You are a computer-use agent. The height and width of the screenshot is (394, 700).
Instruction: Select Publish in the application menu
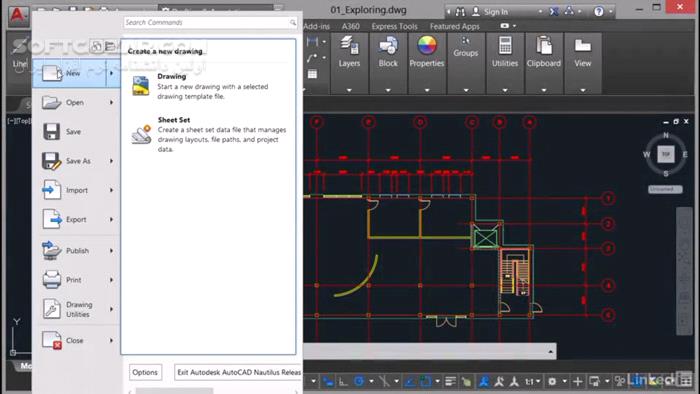click(77, 251)
